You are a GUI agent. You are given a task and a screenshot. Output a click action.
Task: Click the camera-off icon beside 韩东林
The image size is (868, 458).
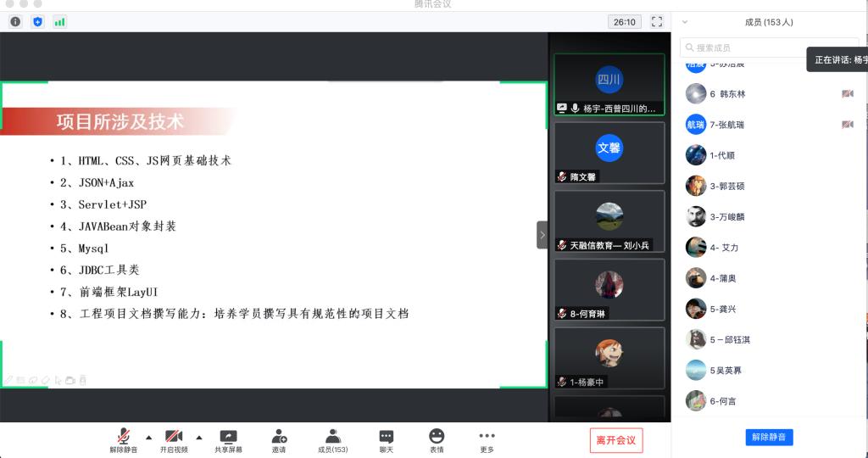847,93
